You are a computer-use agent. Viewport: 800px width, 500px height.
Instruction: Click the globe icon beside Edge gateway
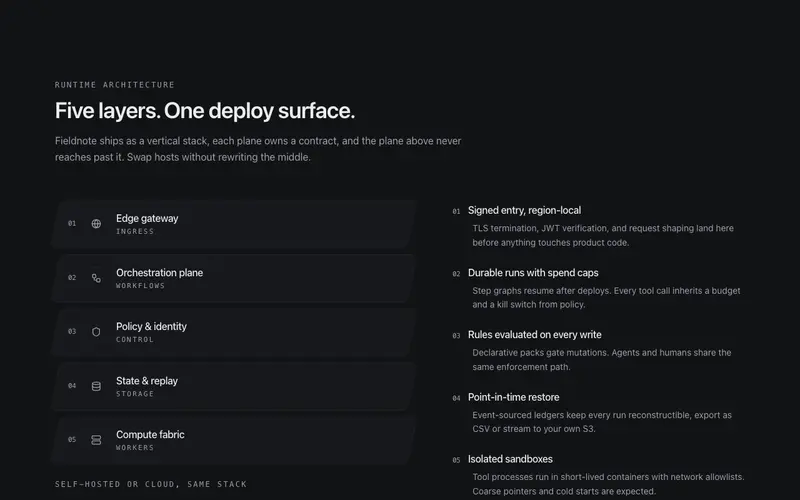(x=96, y=224)
